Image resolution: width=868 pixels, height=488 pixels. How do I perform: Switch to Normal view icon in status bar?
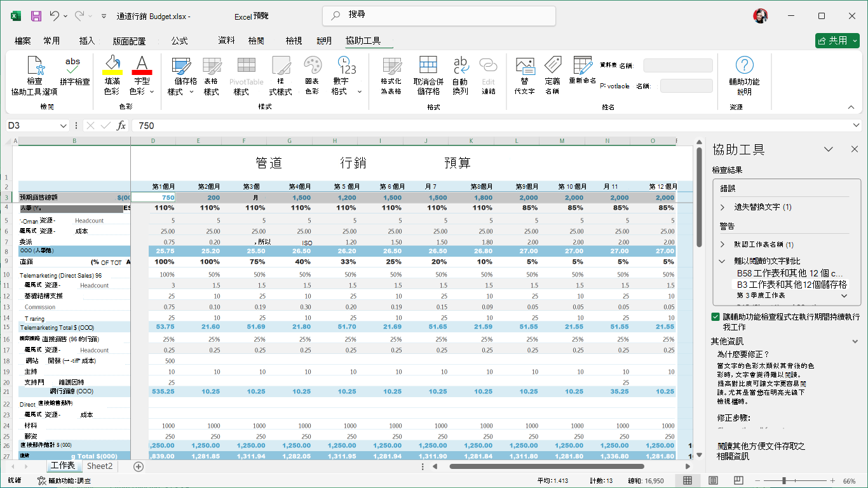pos(688,481)
